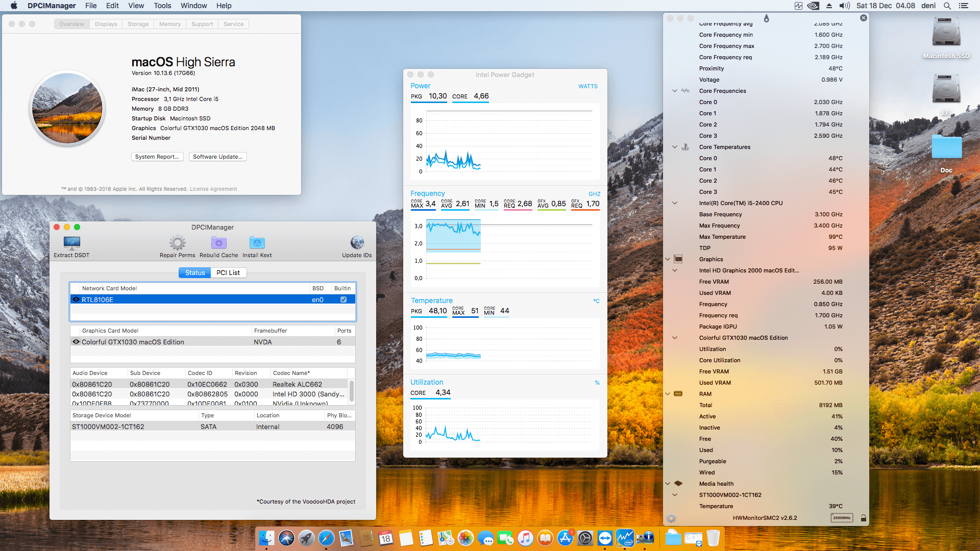Toggle the Builtin checkbox for RTL8106E
This screenshot has height=551, width=980.
coord(344,299)
